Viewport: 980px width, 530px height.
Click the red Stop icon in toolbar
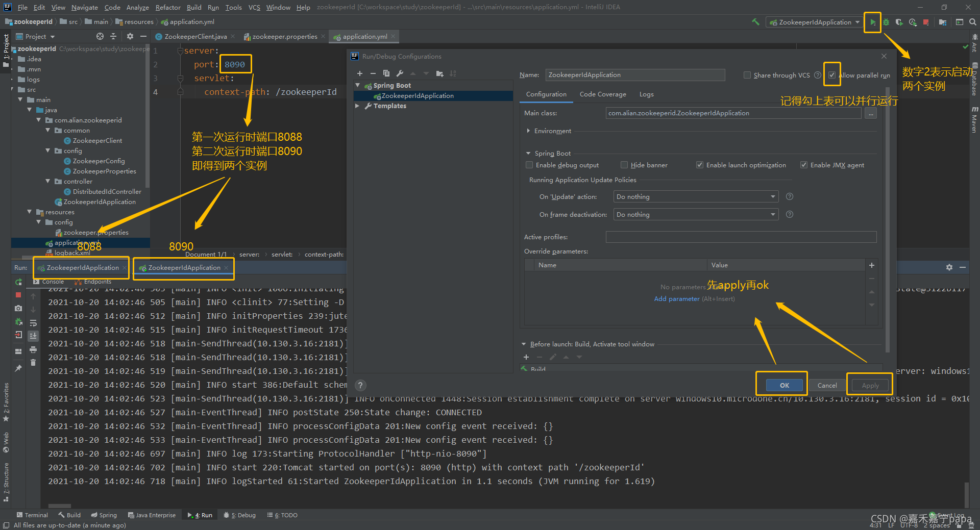926,22
